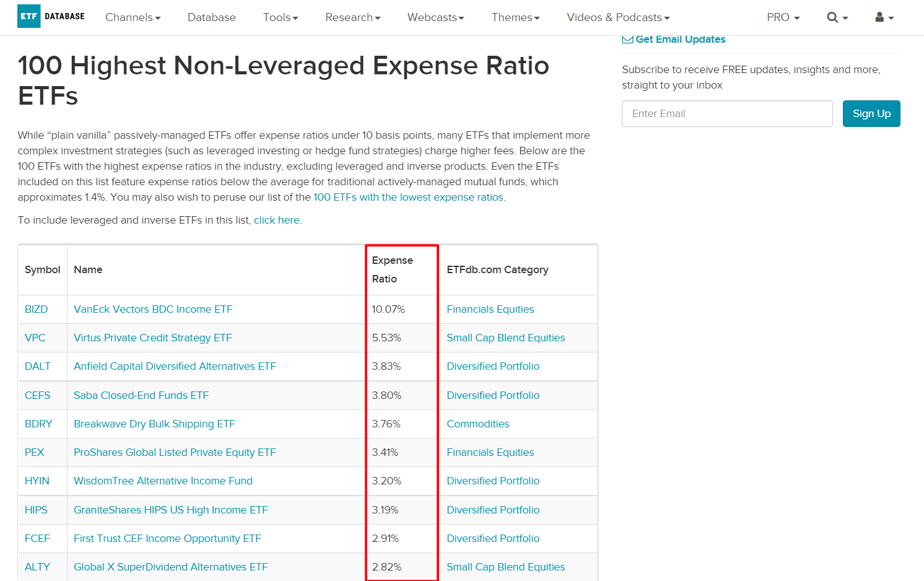Expand Videos & Podcasts dropdown
The height and width of the screenshot is (581, 924).
click(x=619, y=17)
